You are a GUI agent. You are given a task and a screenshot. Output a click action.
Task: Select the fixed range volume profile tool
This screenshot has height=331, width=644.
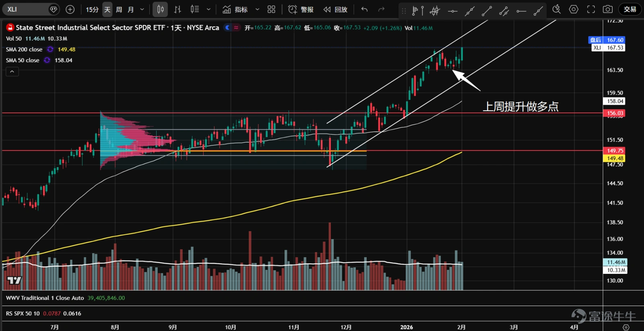(417, 11)
